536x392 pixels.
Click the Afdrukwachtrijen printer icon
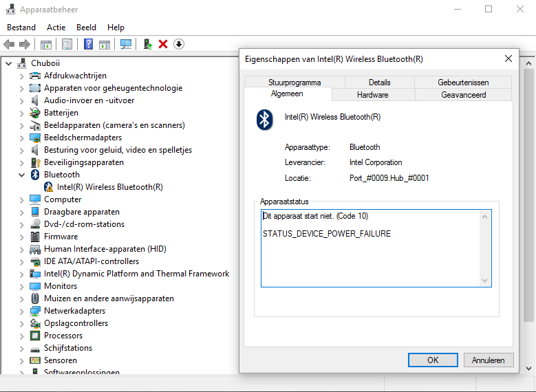35,76
